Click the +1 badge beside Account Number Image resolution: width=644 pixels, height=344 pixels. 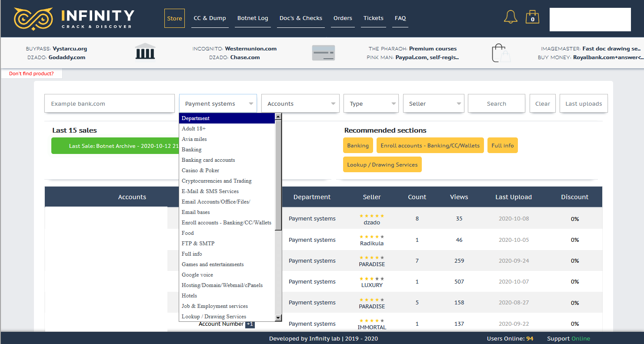250,324
